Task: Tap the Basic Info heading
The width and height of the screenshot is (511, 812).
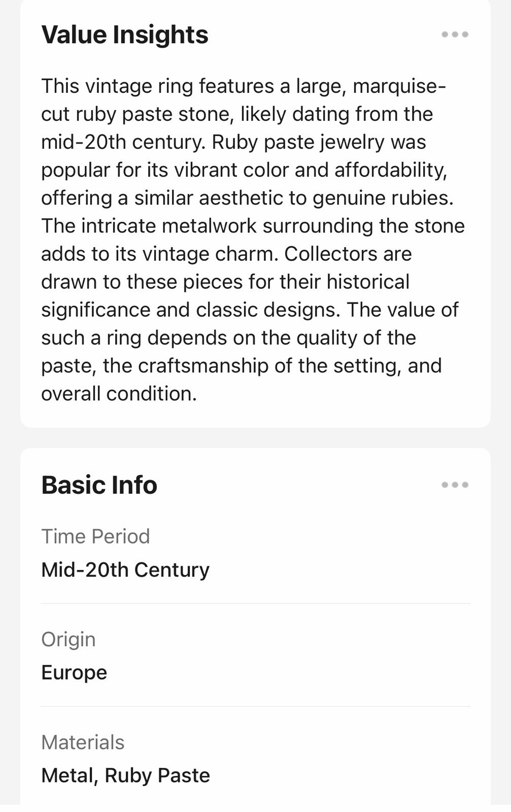Action: coord(99,485)
